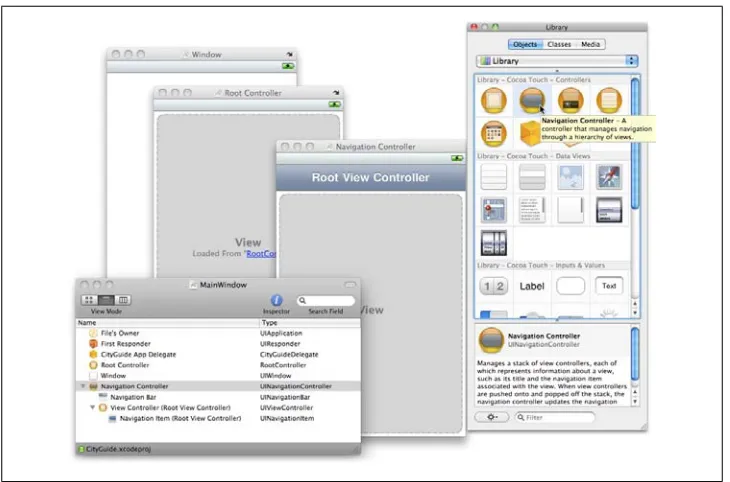Click the Cocoa Touch – Inputs & Values header

pyautogui.click(x=541, y=265)
